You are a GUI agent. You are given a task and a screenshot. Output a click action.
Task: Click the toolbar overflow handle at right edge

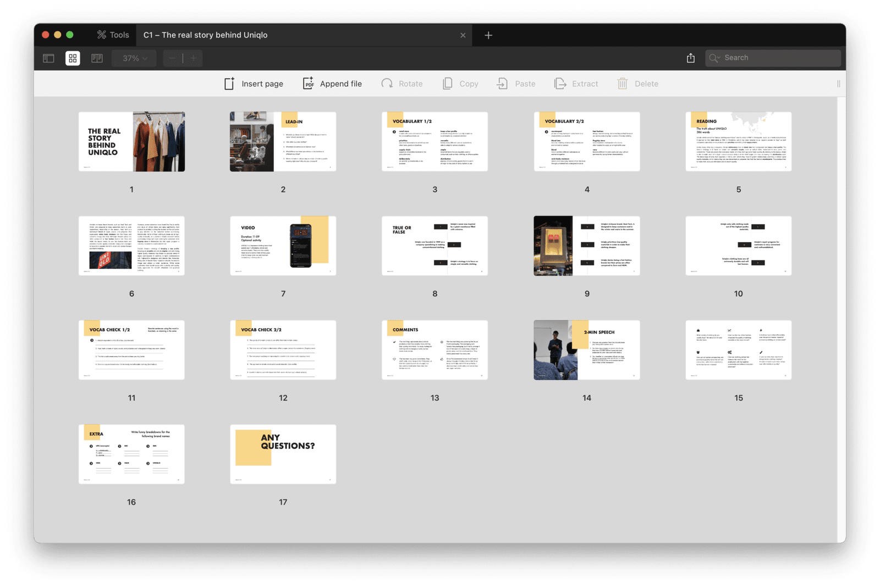(x=839, y=84)
